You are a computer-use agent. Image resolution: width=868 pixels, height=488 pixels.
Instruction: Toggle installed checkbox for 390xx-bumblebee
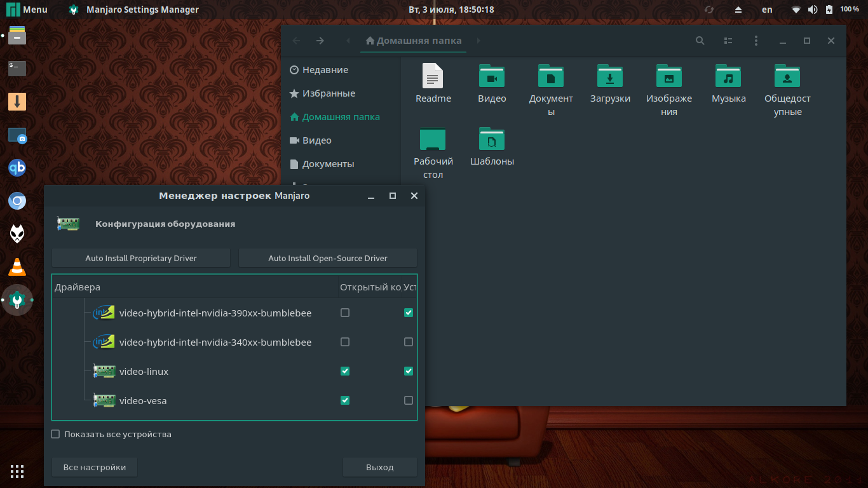[x=409, y=313]
